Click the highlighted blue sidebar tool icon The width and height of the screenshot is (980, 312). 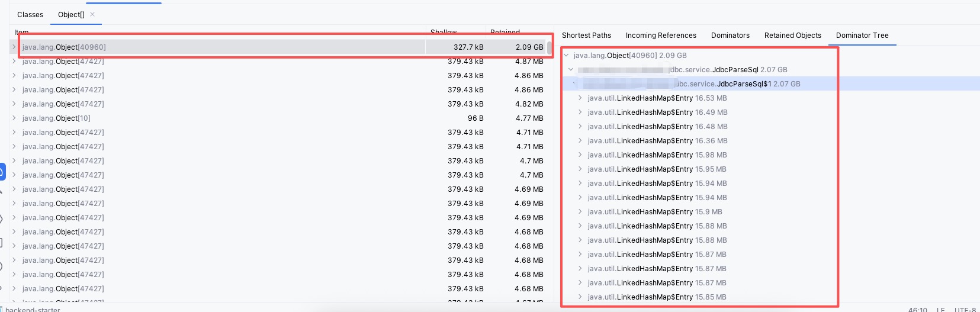tap(2, 172)
